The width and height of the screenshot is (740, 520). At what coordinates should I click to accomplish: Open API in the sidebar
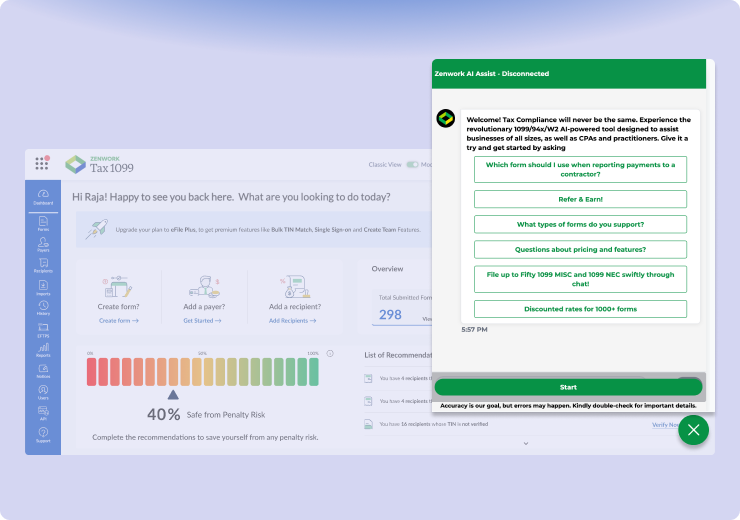tap(43, 413)
